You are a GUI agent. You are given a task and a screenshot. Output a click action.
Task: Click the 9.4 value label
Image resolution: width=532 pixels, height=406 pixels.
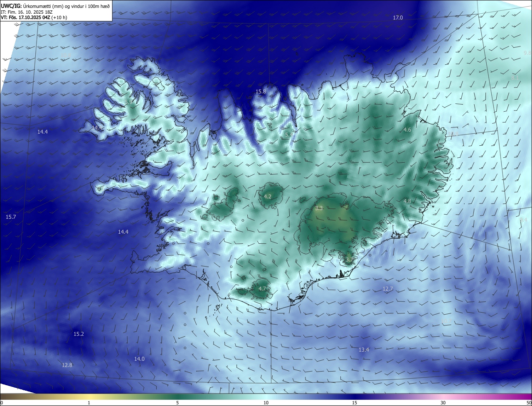click(523, 220)
